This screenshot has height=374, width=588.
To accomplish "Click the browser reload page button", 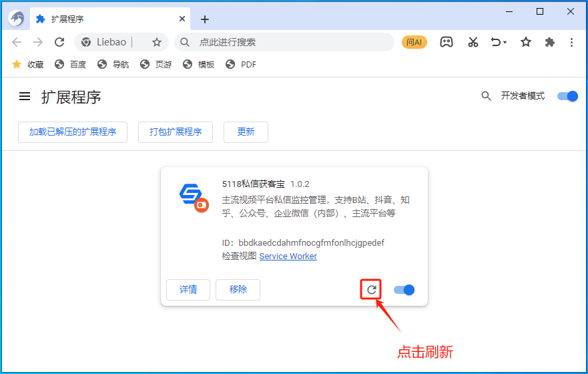I will [x=59, y=42].
